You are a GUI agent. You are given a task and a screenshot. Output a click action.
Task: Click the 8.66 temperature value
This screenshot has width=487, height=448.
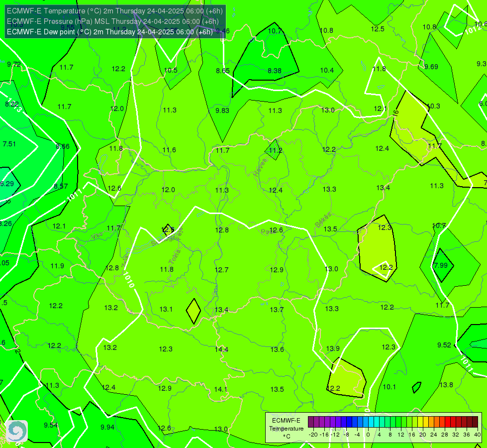click(63, 146)
